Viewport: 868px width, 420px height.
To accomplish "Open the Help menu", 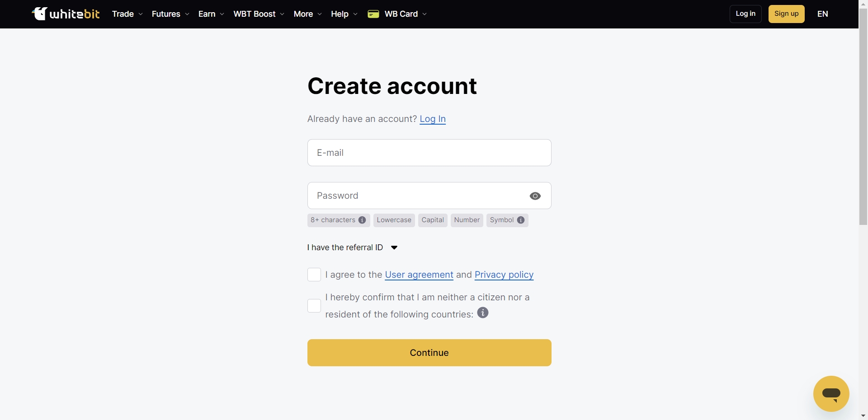I will (x=344, y=14).
